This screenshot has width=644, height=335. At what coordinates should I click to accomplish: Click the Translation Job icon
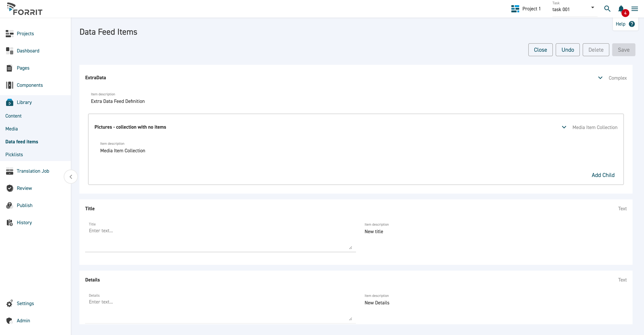pos(9,171)
